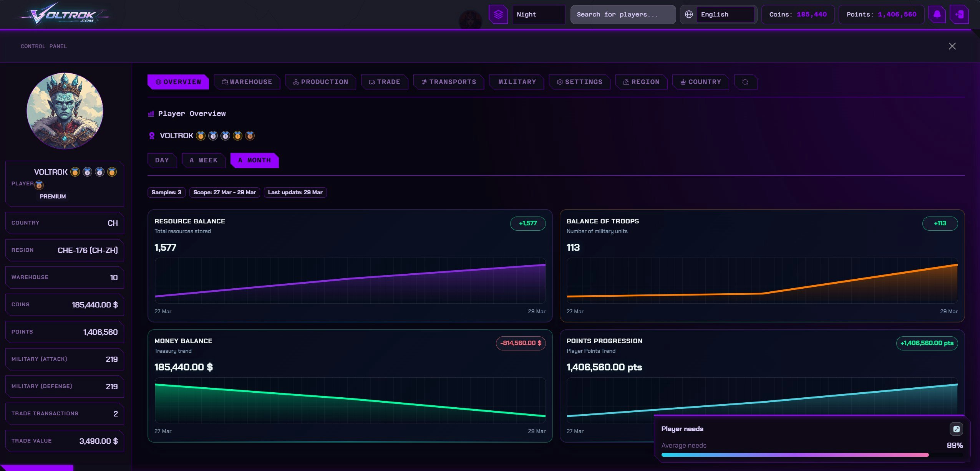980x471 pixels.
Task: Select the A Month time range
Action: click(254, 160)
